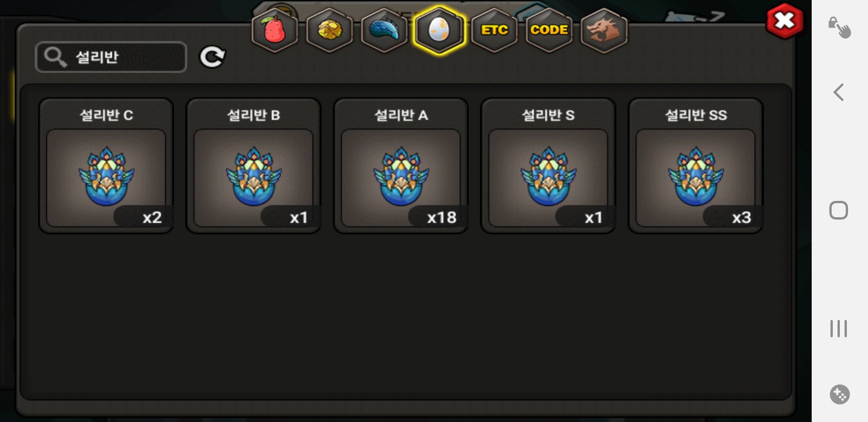Screen dimensions: 868x422
Task: Select the 설리반 SS egg with x3
Action: tap(696, 166)
